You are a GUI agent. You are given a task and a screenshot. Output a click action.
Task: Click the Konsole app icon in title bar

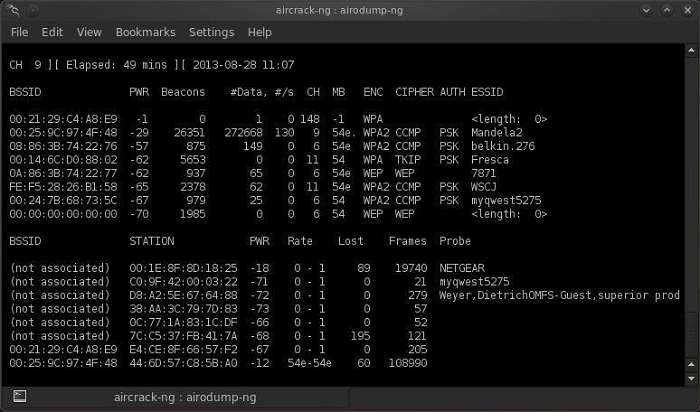point(13,10)
